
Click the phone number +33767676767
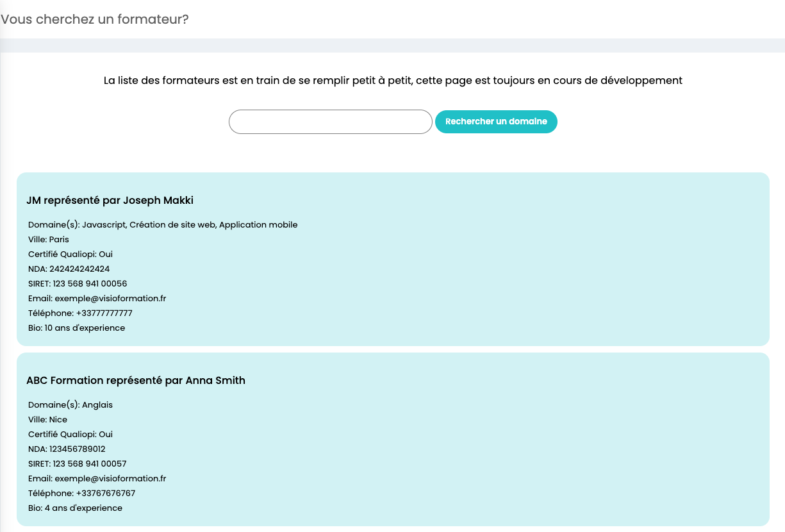pyautogui.click(x=105, y=494)
